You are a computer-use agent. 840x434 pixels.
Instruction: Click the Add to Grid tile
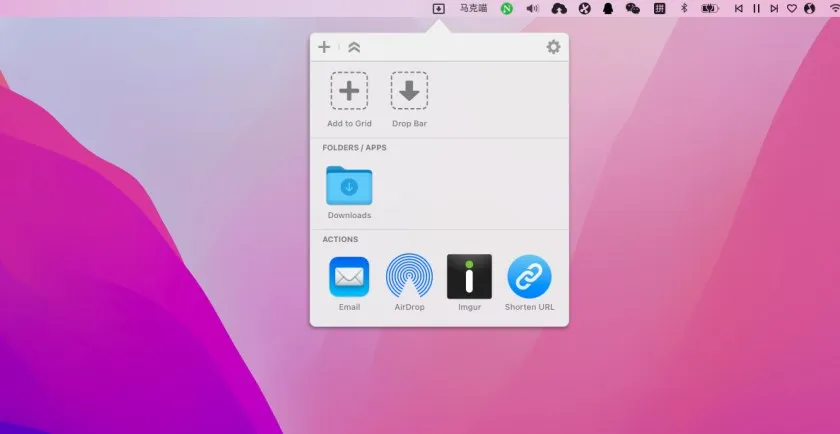tap(349, 91)
